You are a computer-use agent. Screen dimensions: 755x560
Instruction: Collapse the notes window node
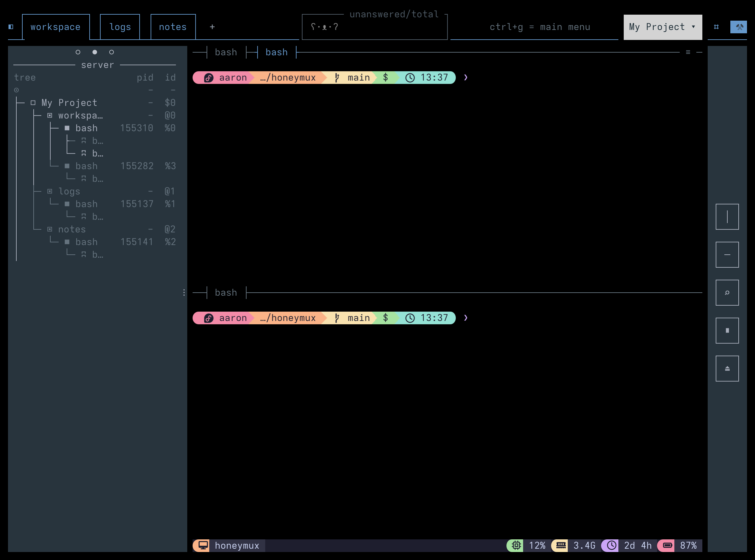tap(50, 229)
